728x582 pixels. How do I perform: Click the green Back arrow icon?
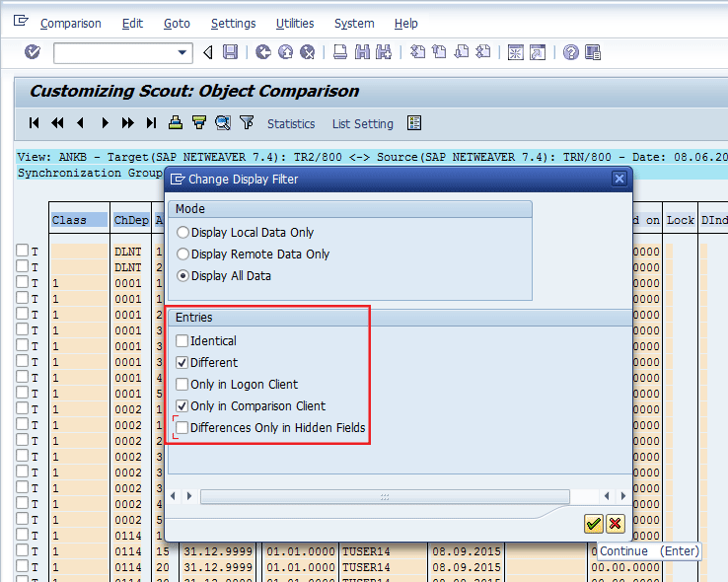pos(263,52)
